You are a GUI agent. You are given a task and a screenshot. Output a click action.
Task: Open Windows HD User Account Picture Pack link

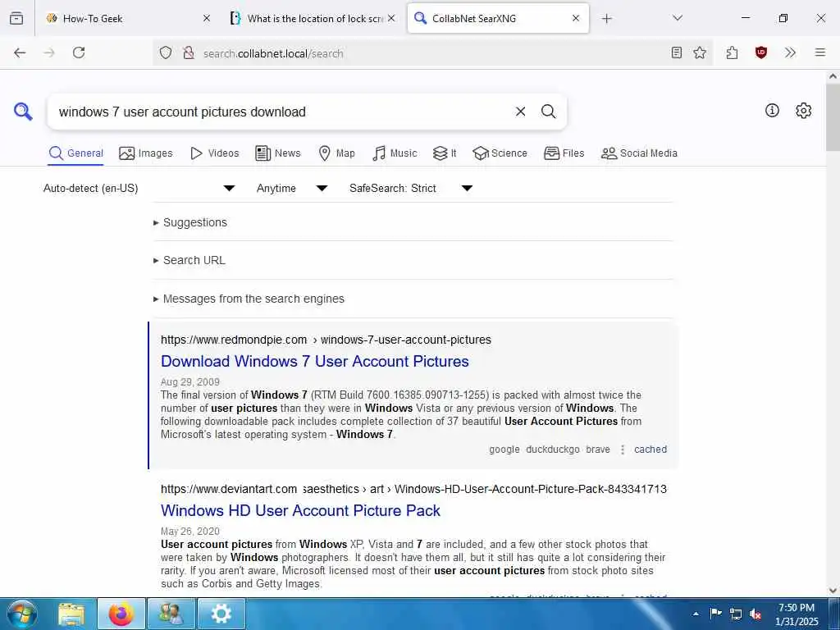(300, 510)
